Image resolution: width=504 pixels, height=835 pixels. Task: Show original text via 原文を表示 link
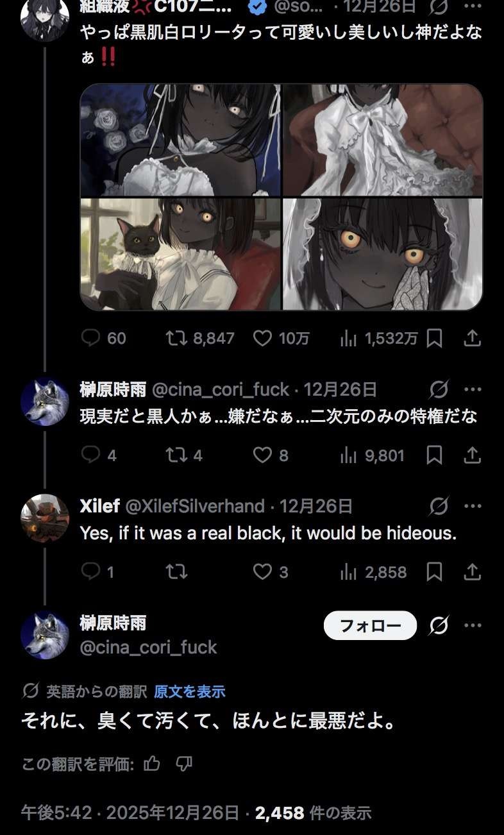(190, 691)
